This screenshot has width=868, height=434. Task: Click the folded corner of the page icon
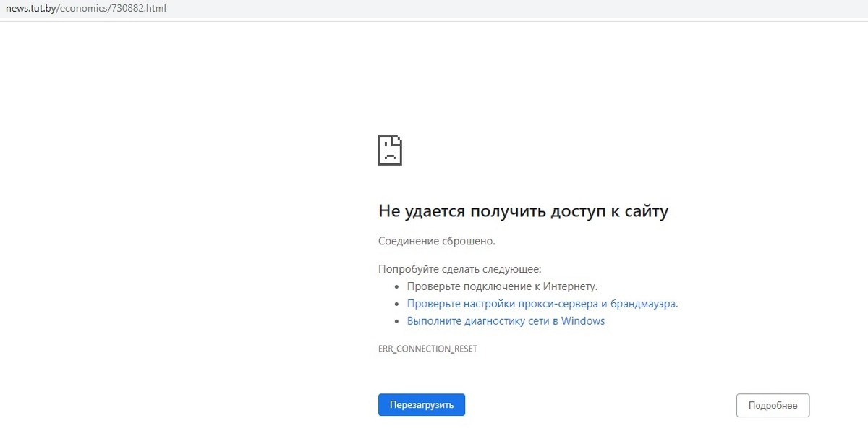(x=397, y=140)
